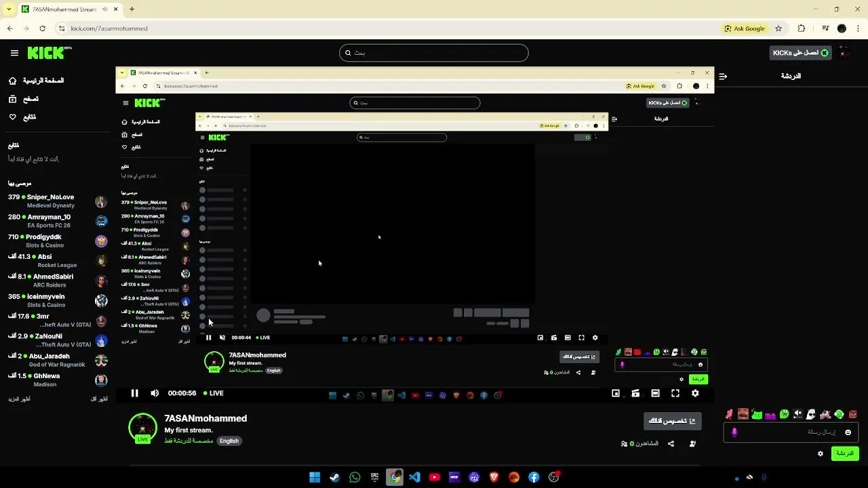Select the Absi channel row

click(x=58, y=261)
